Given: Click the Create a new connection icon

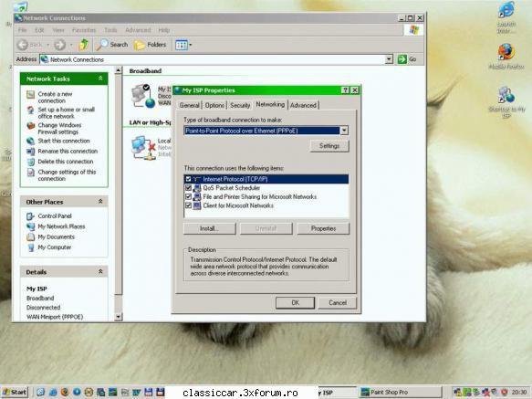Looking at the screenshot, I should (x=30, y=95).
